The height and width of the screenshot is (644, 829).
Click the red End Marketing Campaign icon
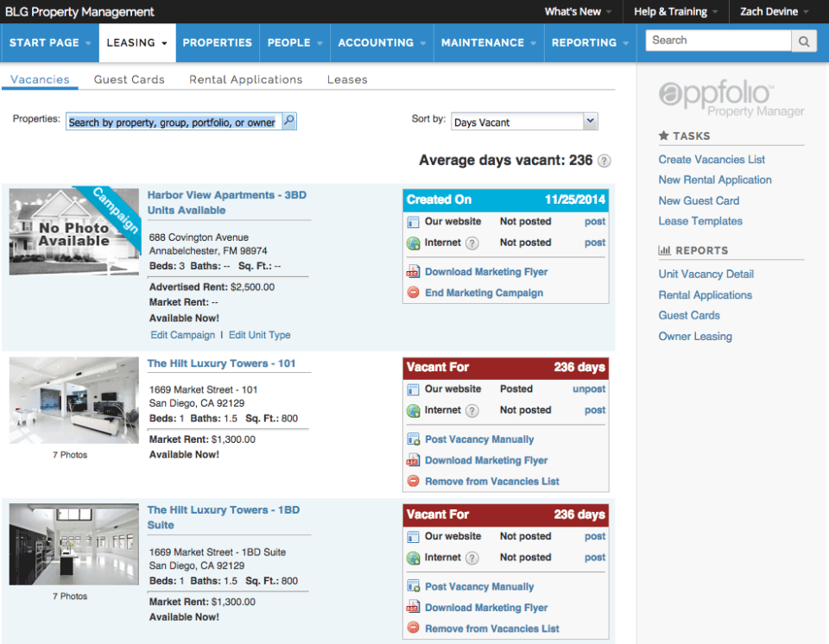pyautogui.click(x=413, y=293)
